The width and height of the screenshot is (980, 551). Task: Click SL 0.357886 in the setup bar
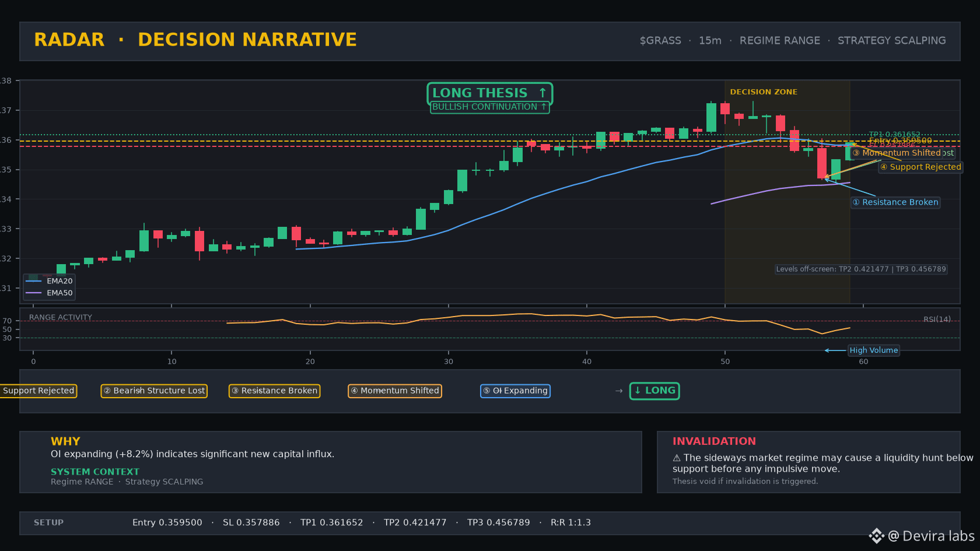click(251, 522)
